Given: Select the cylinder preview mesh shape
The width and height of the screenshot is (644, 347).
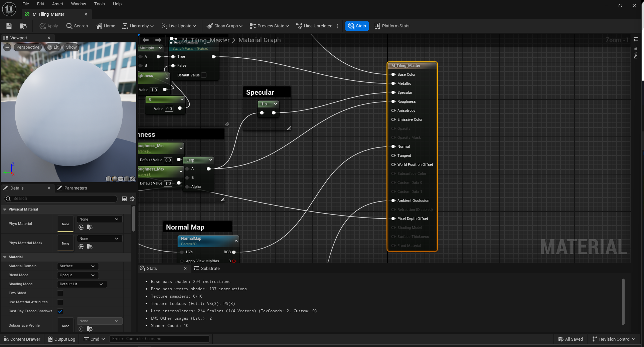Looking at the screenshot, I should [108, 179].
